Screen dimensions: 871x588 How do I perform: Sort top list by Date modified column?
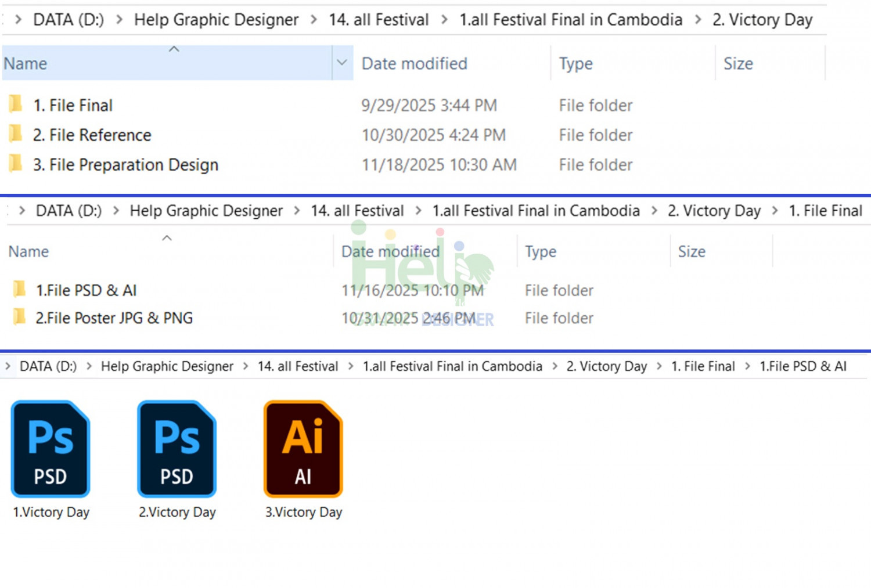click(x=414, y=63)
